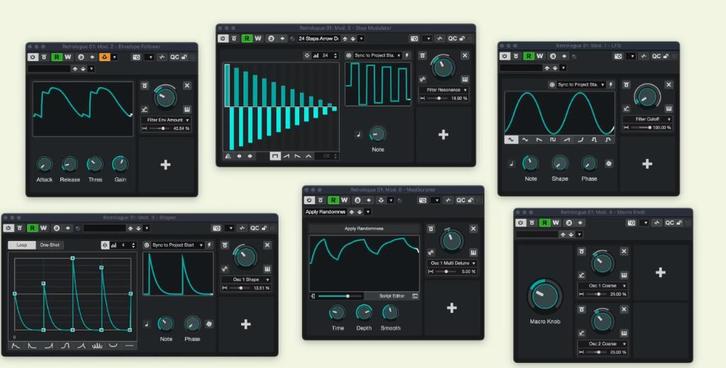Click Depth knob in ModScripter

(364, 312)
